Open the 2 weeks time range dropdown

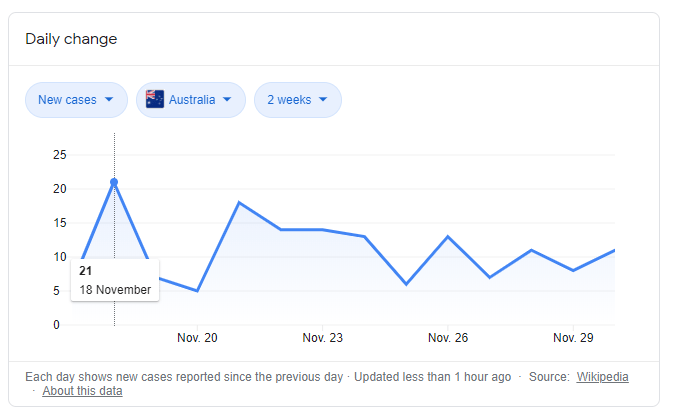(298, 99)
